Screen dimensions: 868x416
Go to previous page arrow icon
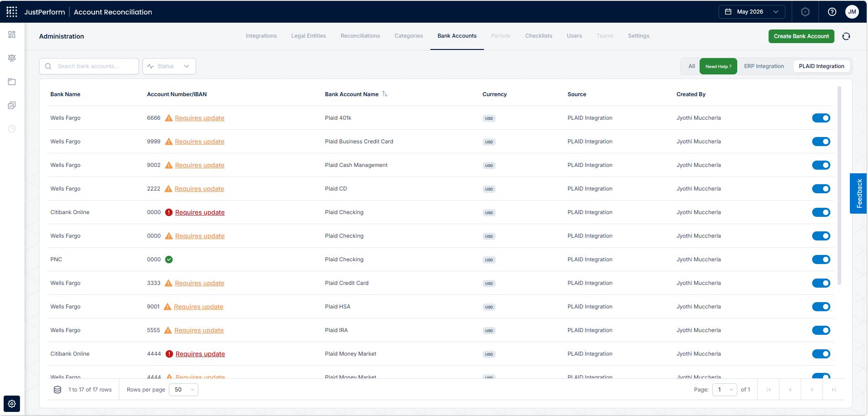coord(790,390)
